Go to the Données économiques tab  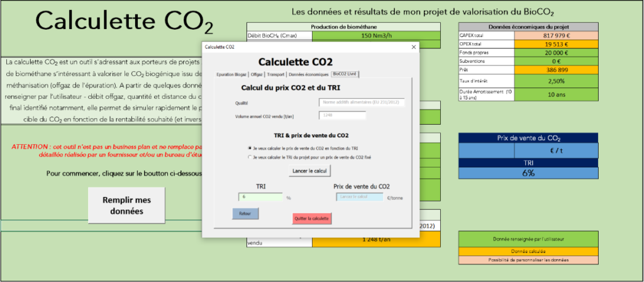pyautogui.click(x=308, y=74)
